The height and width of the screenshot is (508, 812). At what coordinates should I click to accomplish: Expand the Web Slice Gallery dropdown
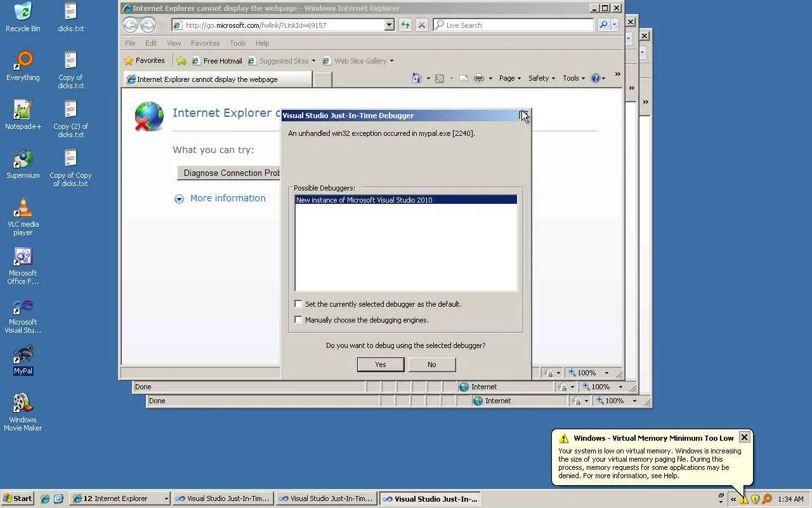pyautogui.click(x=391, y=61)
